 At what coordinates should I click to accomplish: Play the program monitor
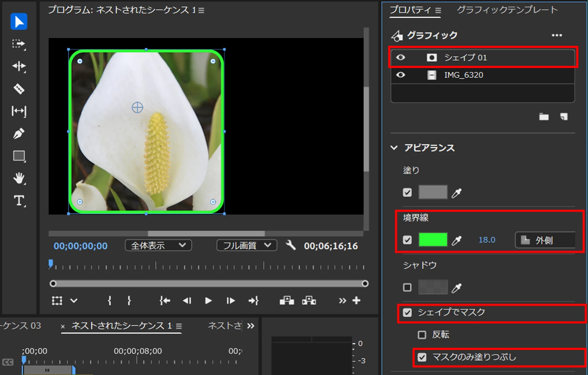point(208,301)
